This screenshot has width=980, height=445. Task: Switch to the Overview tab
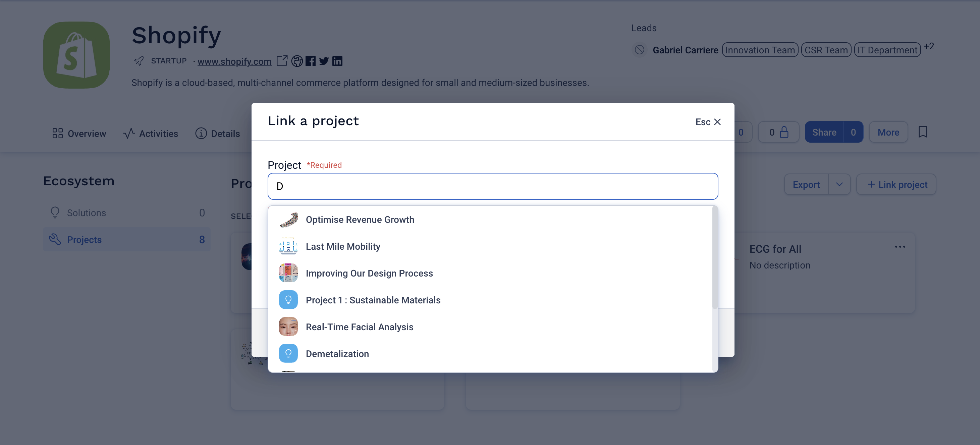(x=79, y=134)
